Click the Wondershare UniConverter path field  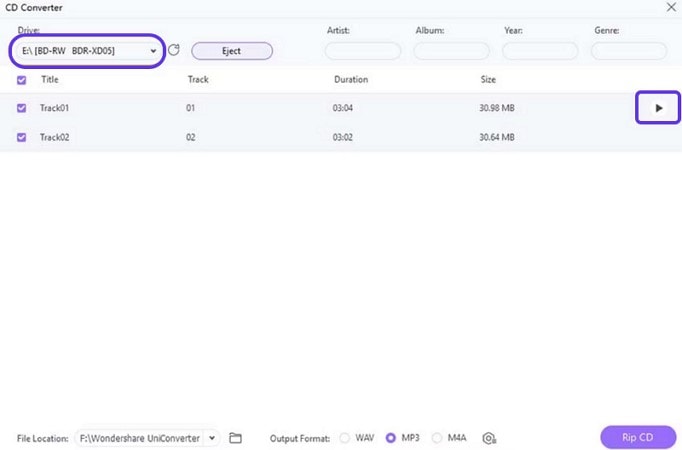(140, 438)
